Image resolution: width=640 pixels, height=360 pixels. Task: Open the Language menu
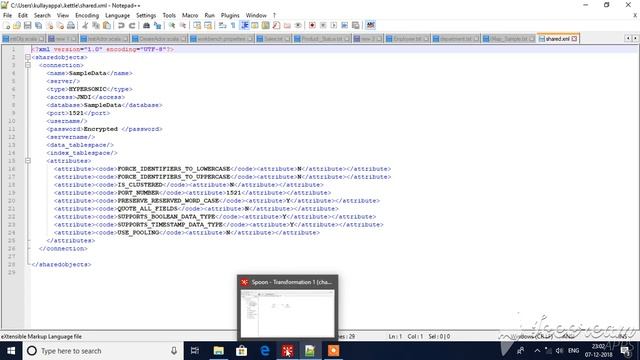[117, 15]
